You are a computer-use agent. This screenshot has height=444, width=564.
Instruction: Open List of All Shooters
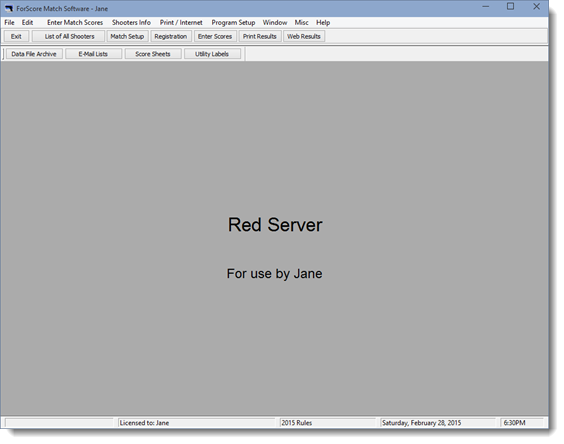click(x=69, y=36)
